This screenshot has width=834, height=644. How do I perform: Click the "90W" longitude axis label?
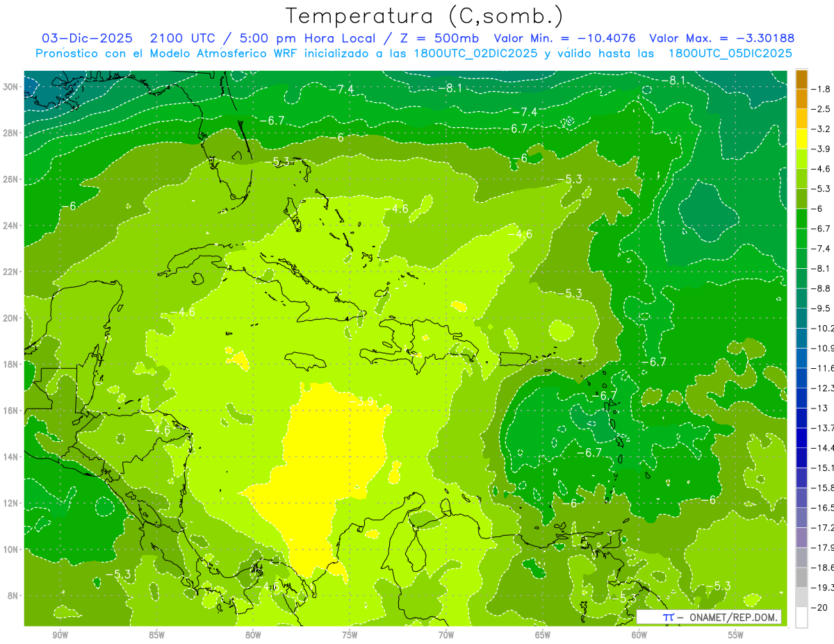pyautogui.click(x=60, y=635)
